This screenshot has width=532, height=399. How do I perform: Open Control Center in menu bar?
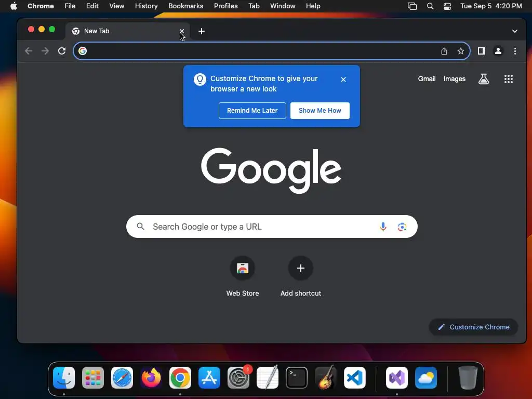click(x=447, y=6)
